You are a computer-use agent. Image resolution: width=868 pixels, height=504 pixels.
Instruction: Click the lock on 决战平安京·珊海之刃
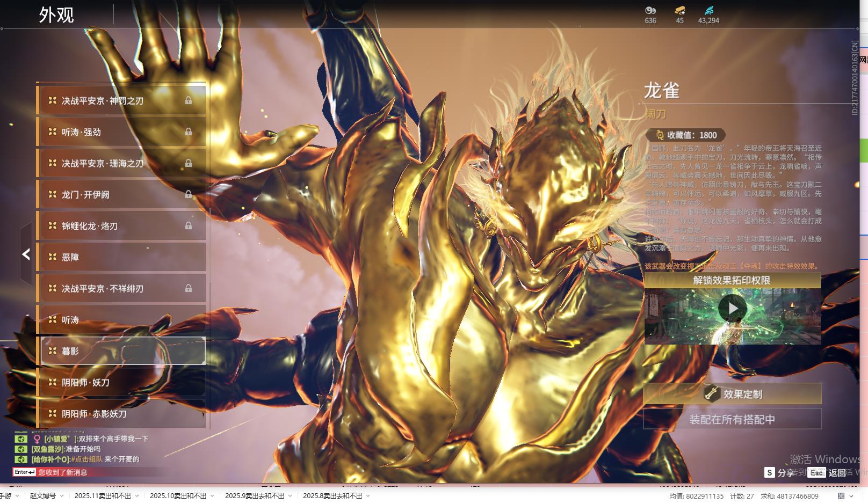[189, 163]
